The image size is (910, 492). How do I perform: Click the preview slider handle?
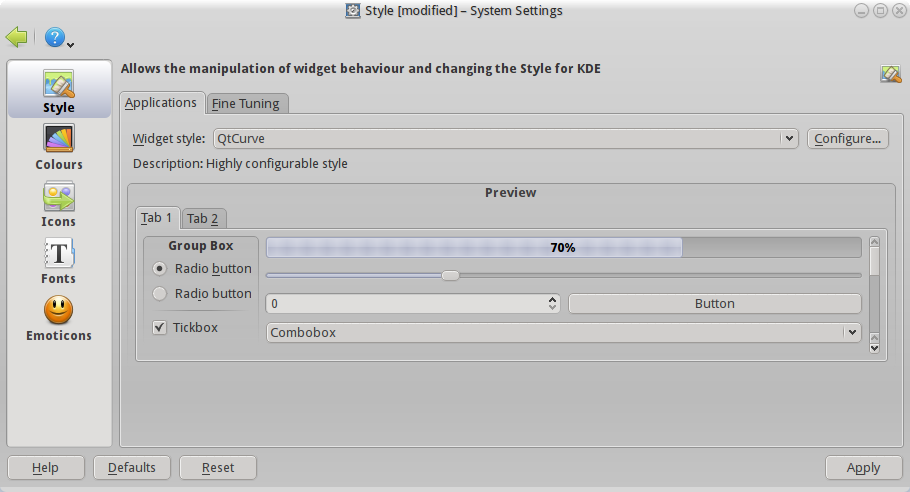point(450,276)
